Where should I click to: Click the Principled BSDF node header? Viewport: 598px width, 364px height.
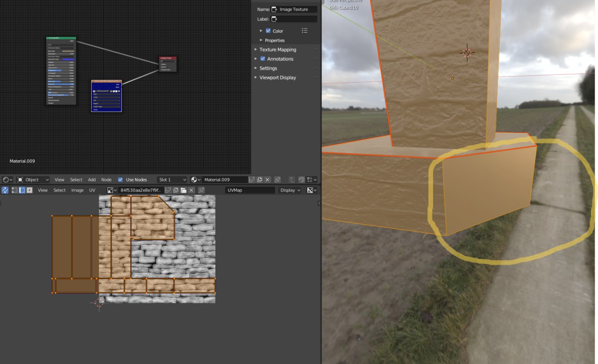click(61, 38)
